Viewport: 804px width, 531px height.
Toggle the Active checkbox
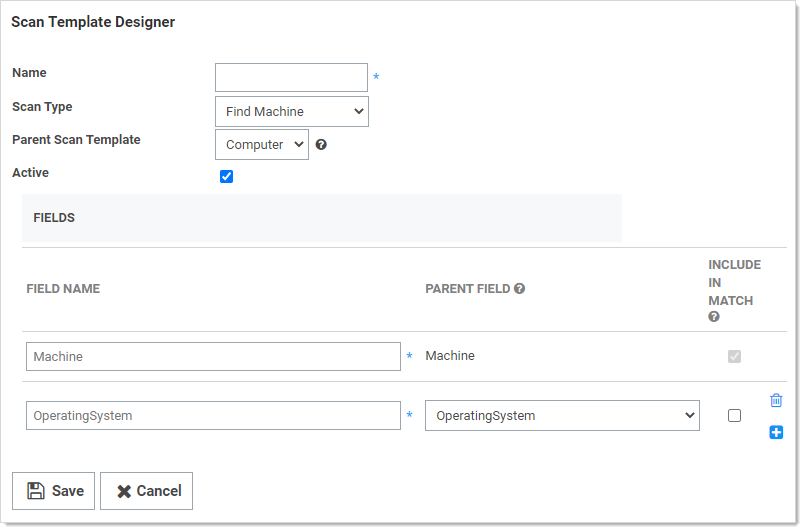click(x=226, y=177)
